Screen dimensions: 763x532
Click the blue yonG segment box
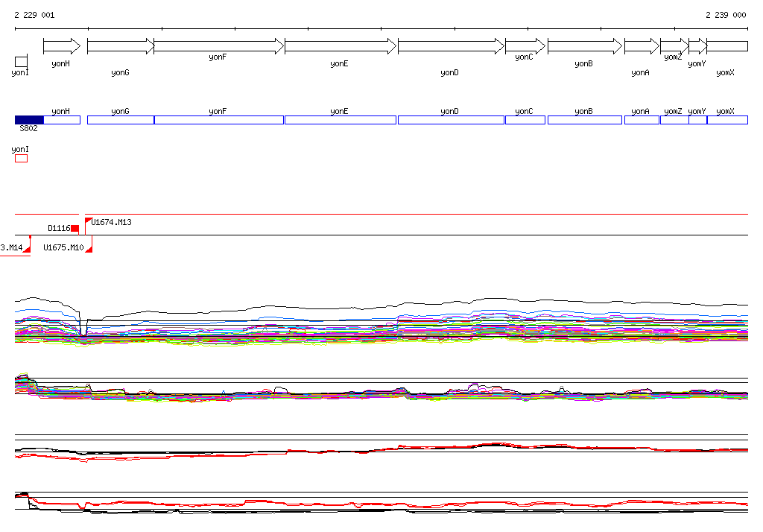[x=121, y=120]
